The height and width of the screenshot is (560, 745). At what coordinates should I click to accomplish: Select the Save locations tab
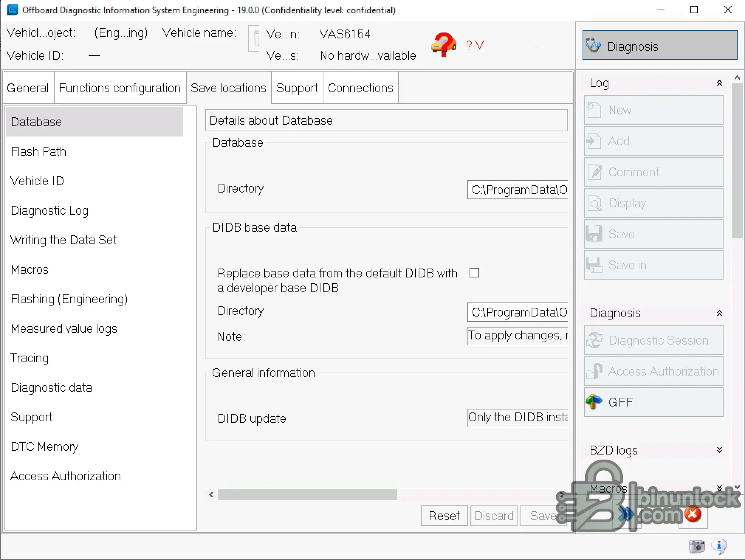[229, 88]
